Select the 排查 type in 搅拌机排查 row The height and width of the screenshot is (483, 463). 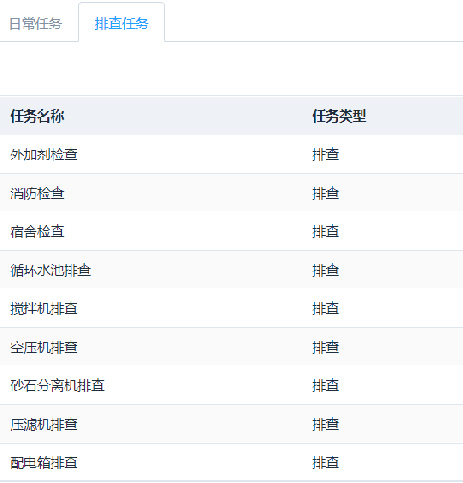pyautogui.click(x=326, y=308)
